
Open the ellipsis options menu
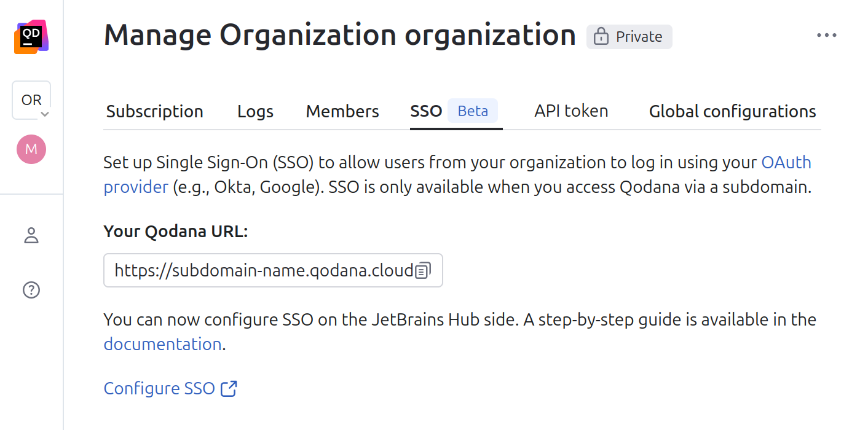pyautogui.click(x=827, y=35)
